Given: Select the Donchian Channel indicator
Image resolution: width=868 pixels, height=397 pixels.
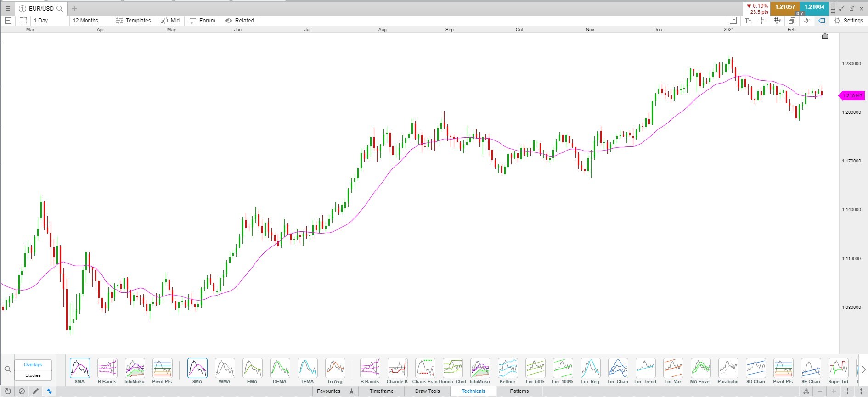Looking at the screenshot, I should [452, 371].
